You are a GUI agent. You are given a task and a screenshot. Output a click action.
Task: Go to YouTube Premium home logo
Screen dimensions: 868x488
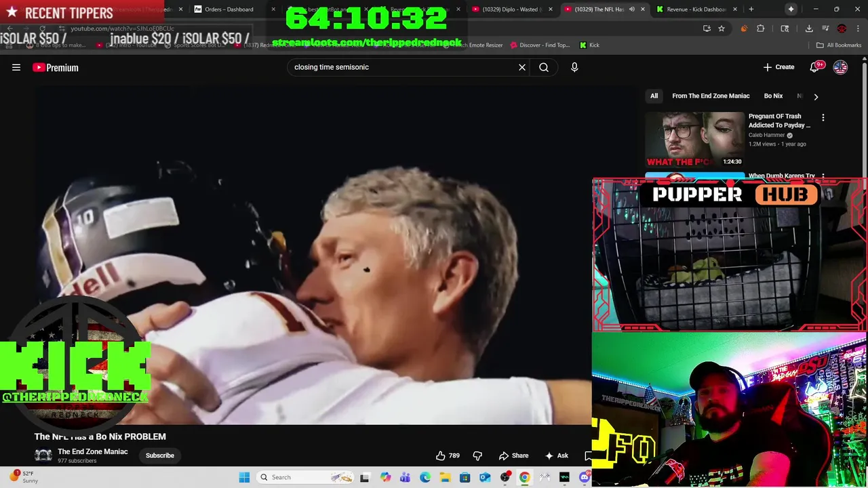(x=56, y=67)
